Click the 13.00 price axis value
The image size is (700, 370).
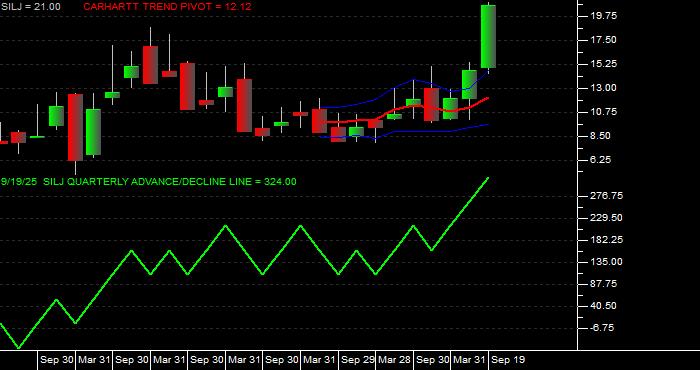(x=603, y=88)
